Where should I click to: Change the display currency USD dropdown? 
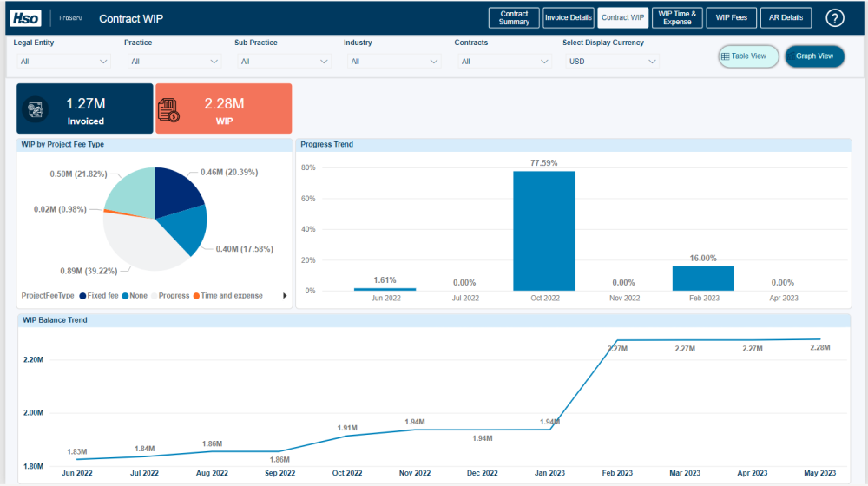[612, 62]
